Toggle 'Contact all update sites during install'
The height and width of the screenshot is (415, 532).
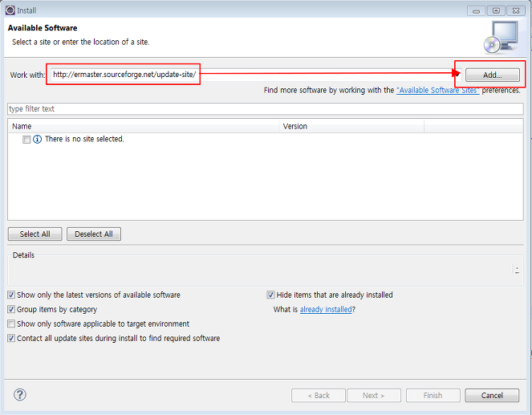pyautogui.click(x=11, y=338)
